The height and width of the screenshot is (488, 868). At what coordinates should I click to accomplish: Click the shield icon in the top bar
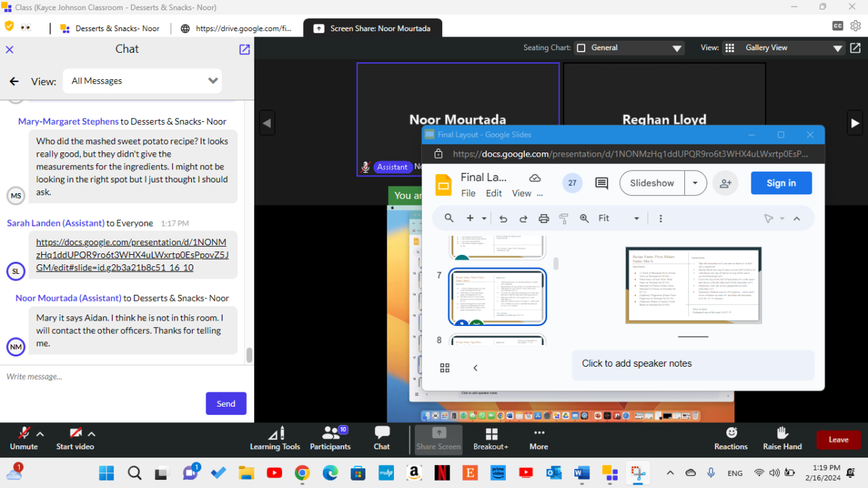click(9, 26)
